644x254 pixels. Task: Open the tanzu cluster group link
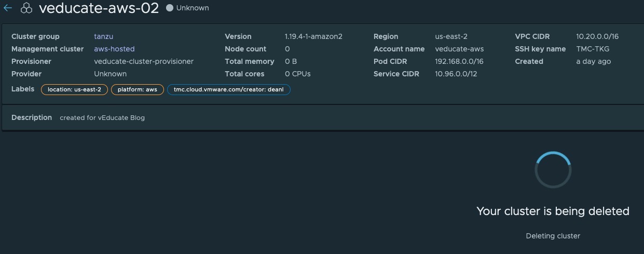pyautogui.click(x=103, y=36)
